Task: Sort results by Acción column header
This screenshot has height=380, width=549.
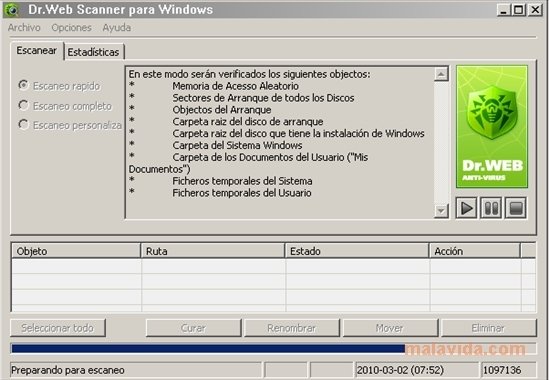Action: pos(475,251)
